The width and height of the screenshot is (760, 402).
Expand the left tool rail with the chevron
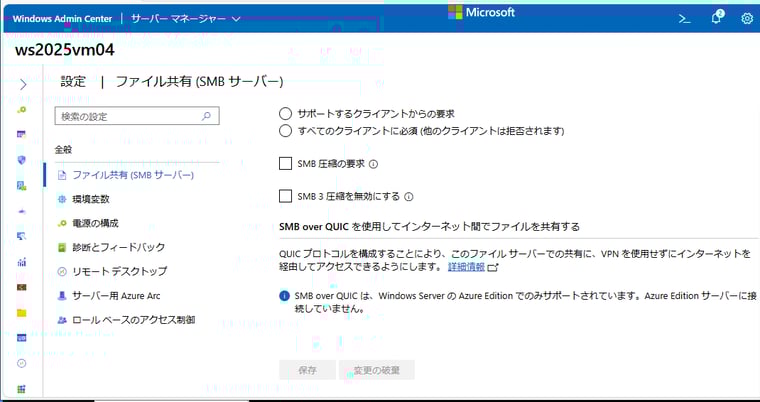[23, 85]
